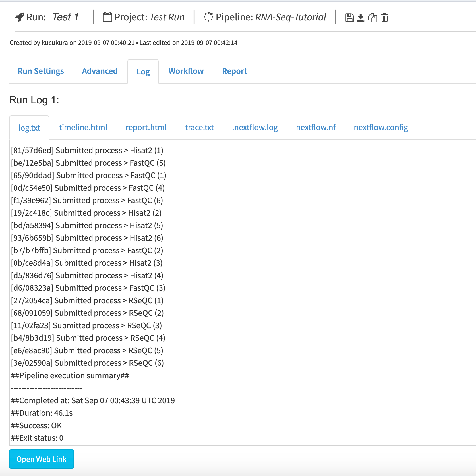Select the log.txt file tab
This screenshot has height=476, width=476.
point(29,128)
